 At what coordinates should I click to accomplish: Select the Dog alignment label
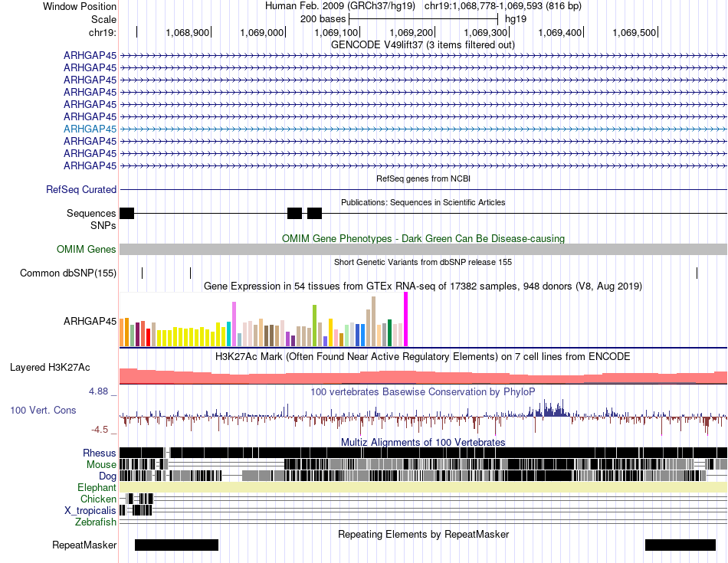pyautogui.click(x=107, y=476)
